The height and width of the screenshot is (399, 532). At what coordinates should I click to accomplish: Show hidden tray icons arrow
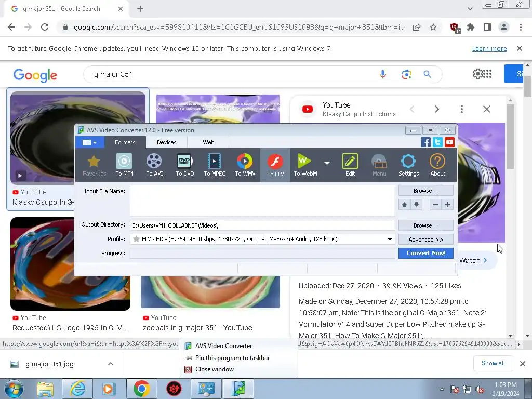tap(442, 389)
